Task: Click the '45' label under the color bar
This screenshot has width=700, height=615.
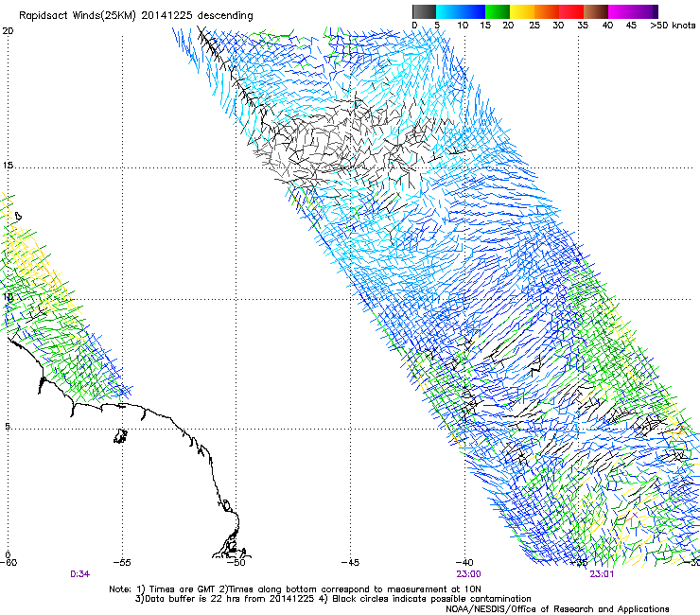Action: pyautogui.click(x=631, y=26)
